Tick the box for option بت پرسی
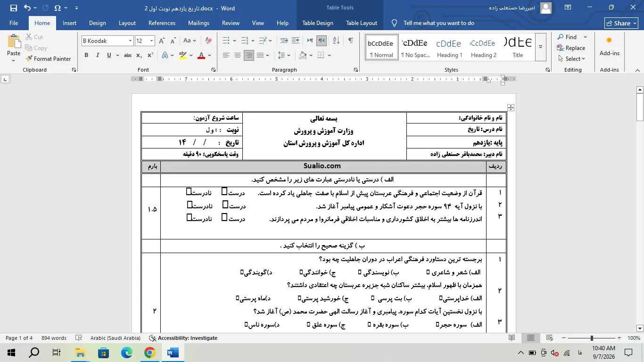 click(372, 298)
